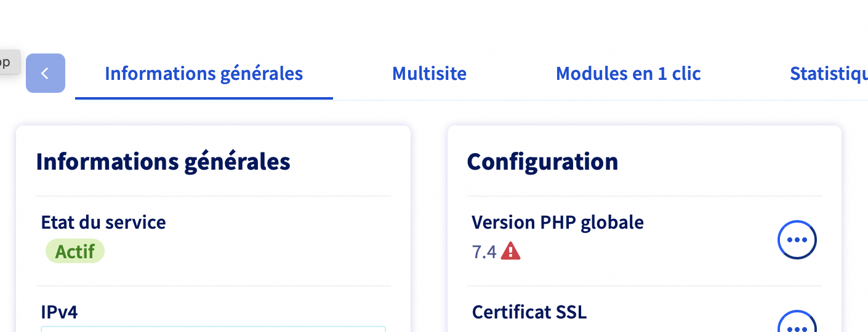Click the IPv4 address field

pyautogui.click(x=213, y=329)
